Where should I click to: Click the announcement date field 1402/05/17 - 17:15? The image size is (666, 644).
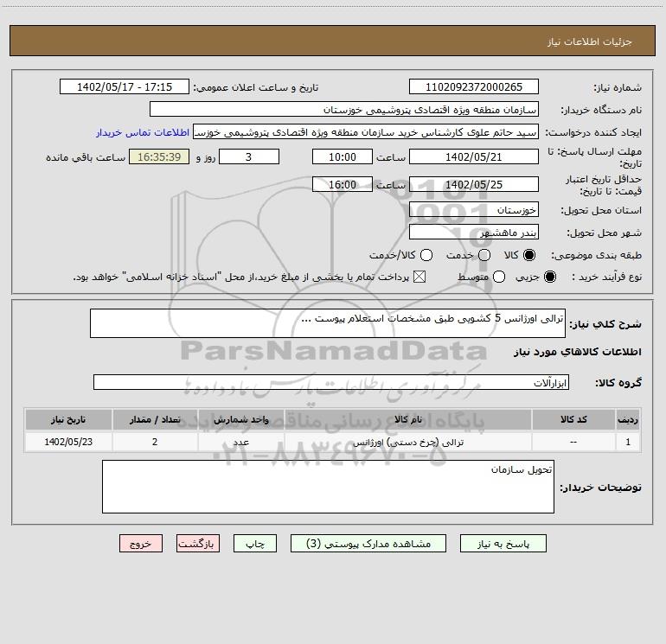coord(124,86)
